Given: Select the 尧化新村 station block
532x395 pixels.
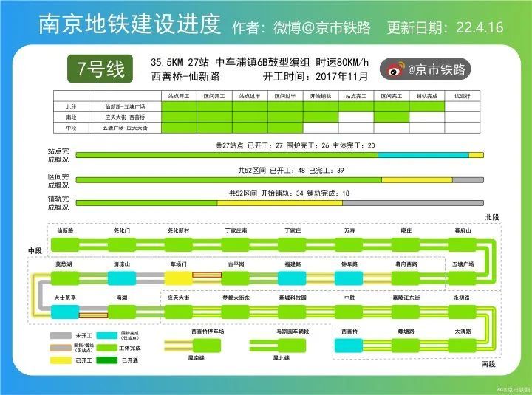Looking at the screenshot, I should [x=179, y=245].
